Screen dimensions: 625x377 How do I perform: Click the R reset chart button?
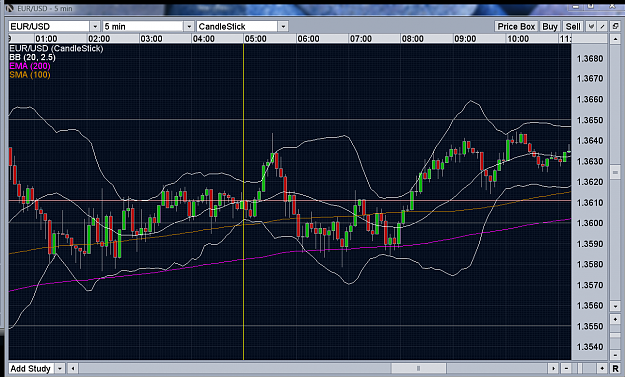(x=615, y=368)
